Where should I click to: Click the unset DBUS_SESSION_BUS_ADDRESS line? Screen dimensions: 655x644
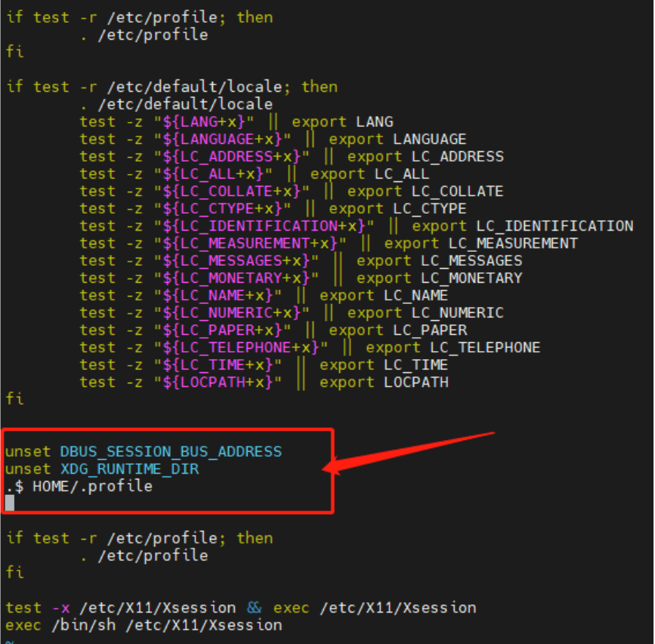143,451
